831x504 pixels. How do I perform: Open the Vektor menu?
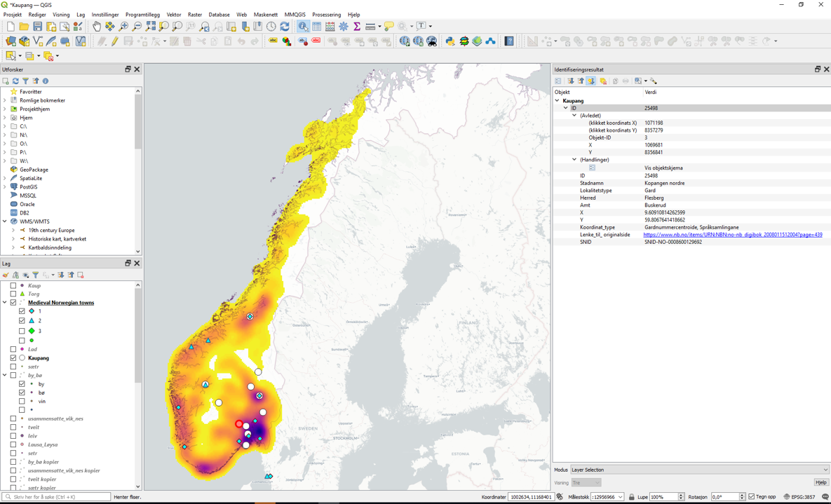(x=173, y=15)
